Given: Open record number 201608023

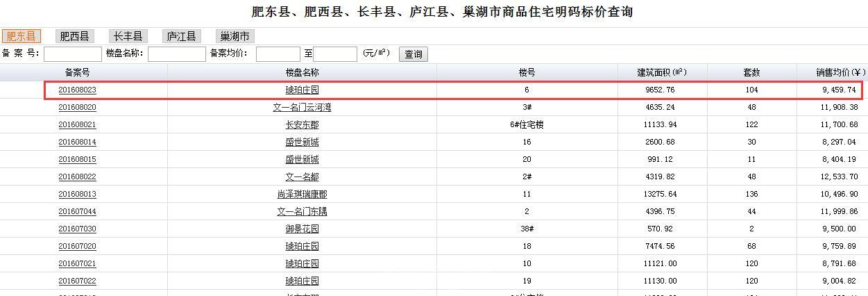Looking at the screenshot, I should [x=77, y=90].
